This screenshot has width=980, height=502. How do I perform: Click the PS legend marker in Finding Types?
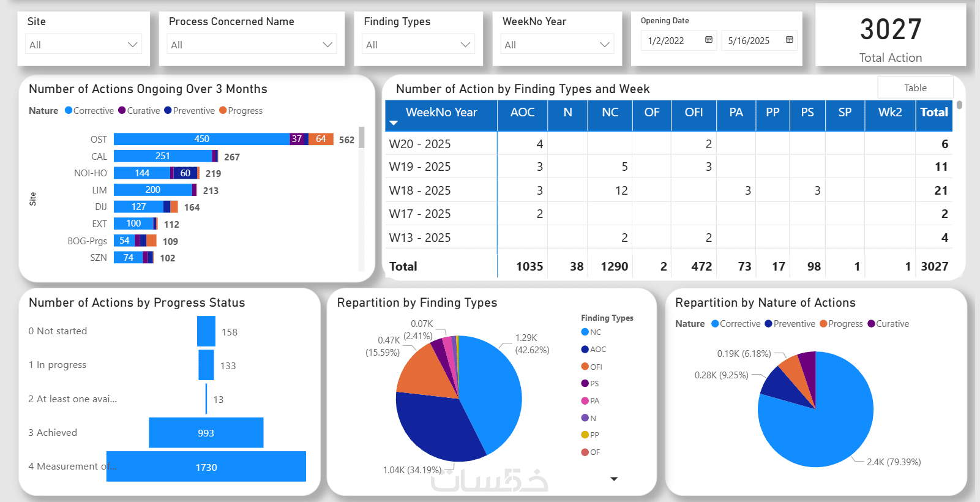[585, 383]
